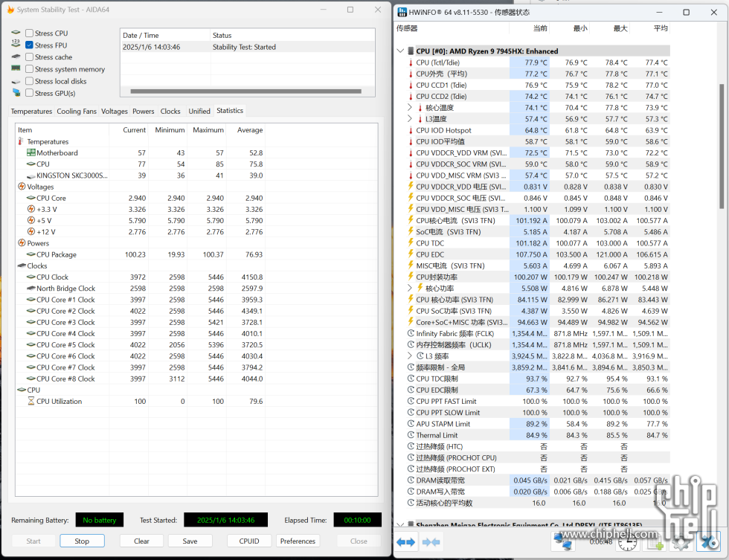Toggle the Stress GPU(s) checkbox
This screenshot has width=729, height=560.
click(x=29, y=93)
